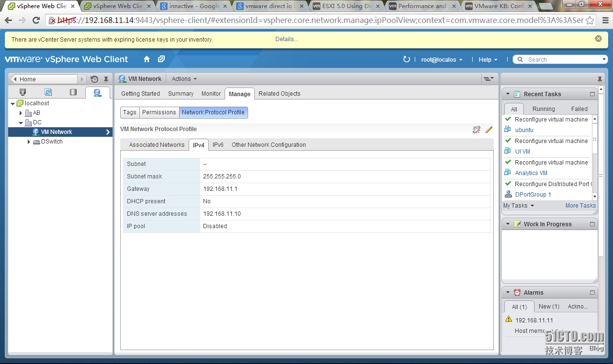
Task: Show Running tasks tab
Action: point(544,109)
